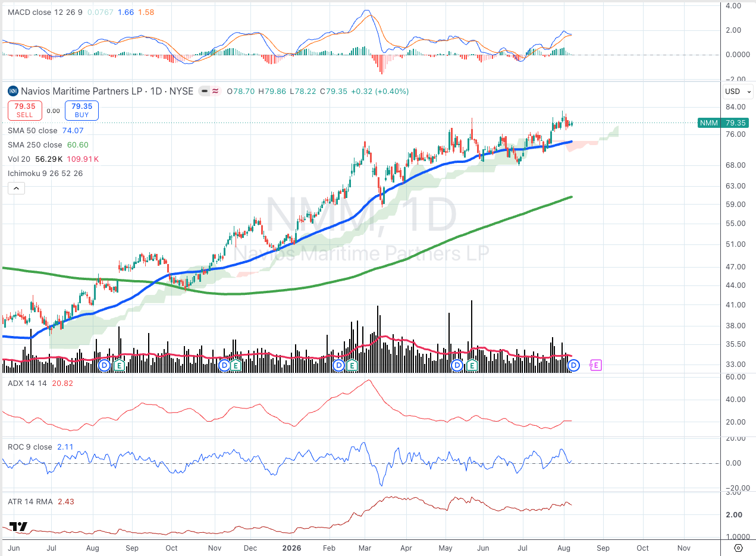
Task: Click the Navios Maritime Partners LP title
Action: pyautogui.click(x=82, y=91)
